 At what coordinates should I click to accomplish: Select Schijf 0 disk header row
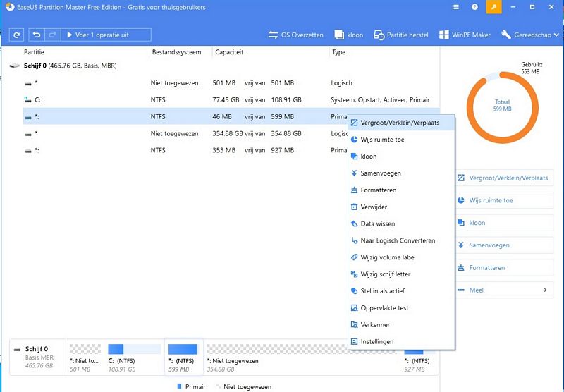(224, 66)
